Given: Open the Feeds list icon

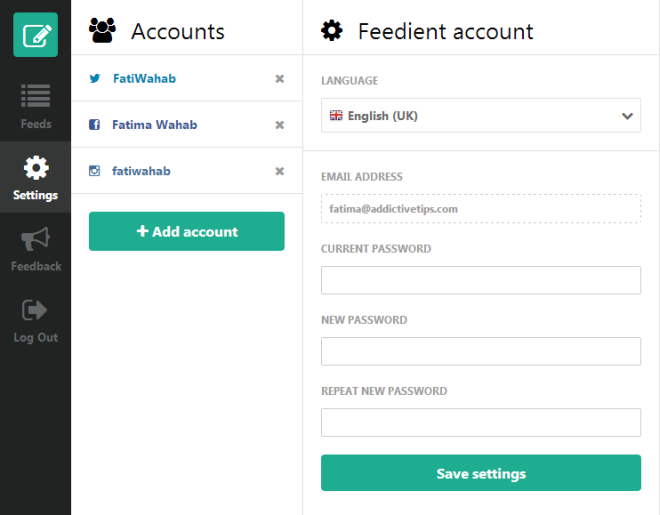Looking at the screenshot, I should click(x=36, y=96).
